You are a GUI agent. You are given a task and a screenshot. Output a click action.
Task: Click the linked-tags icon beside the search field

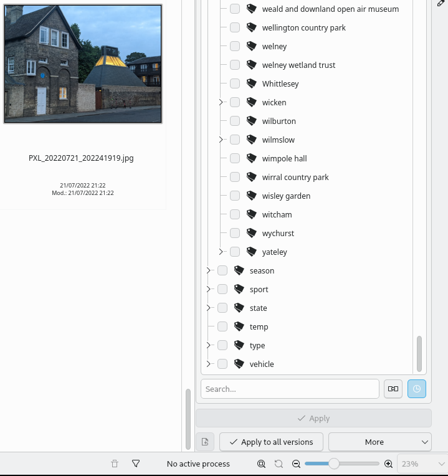point(393,389)
